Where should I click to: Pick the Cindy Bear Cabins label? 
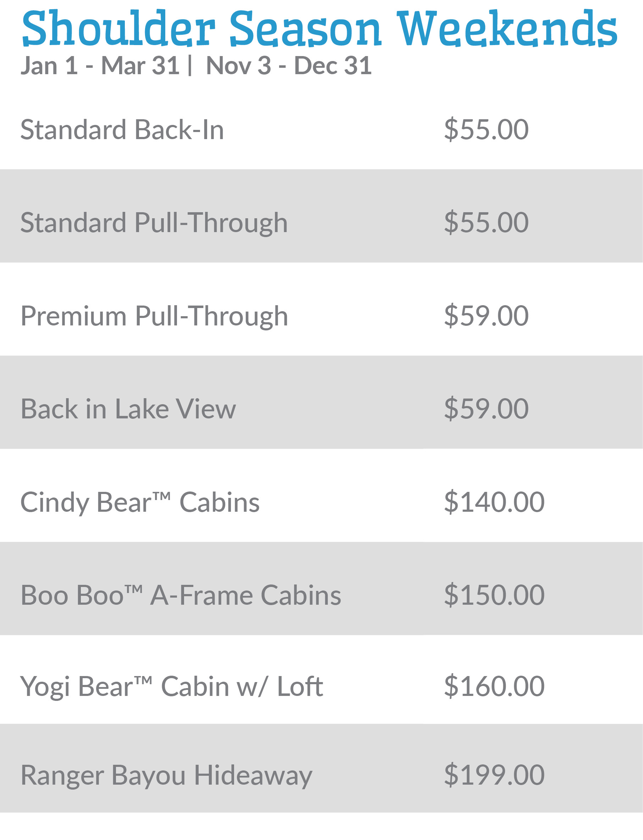(x=140, y=502)
